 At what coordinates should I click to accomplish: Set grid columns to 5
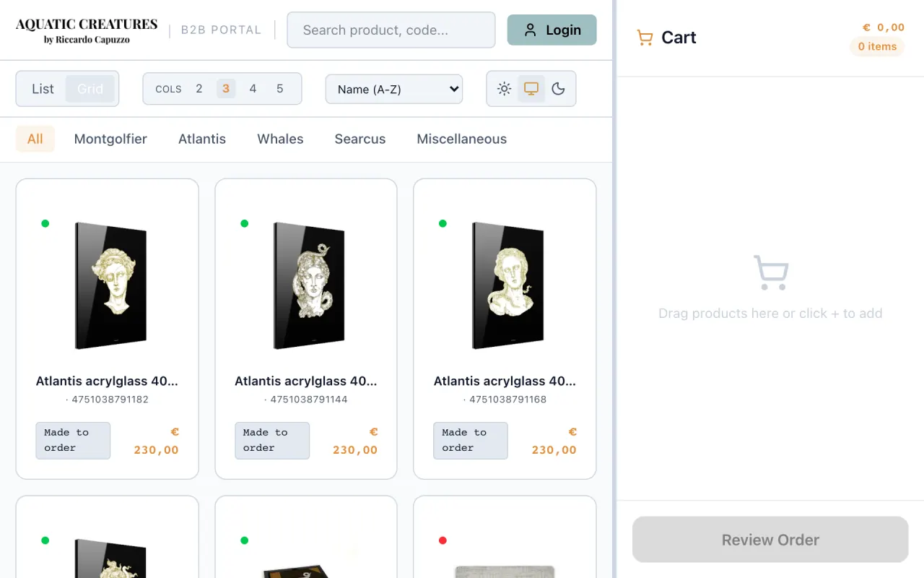pos(280,89)
